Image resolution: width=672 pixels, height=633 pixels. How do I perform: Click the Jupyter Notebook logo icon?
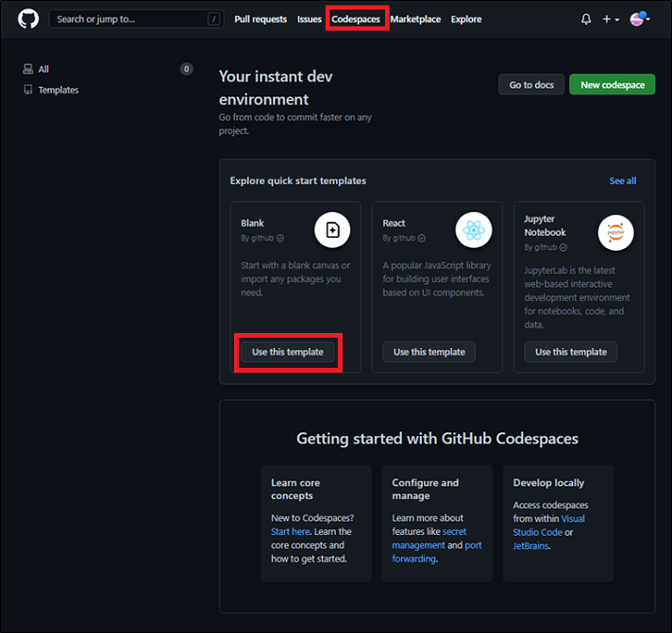click(x=616, y=233)
